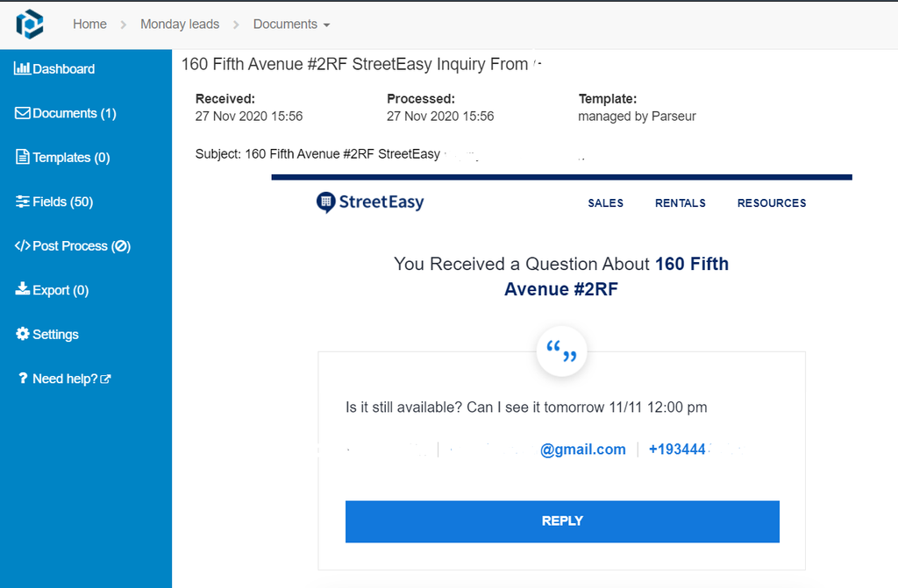
Task: Open the RESOURCES menu in the email
Action: click(772, 203)
